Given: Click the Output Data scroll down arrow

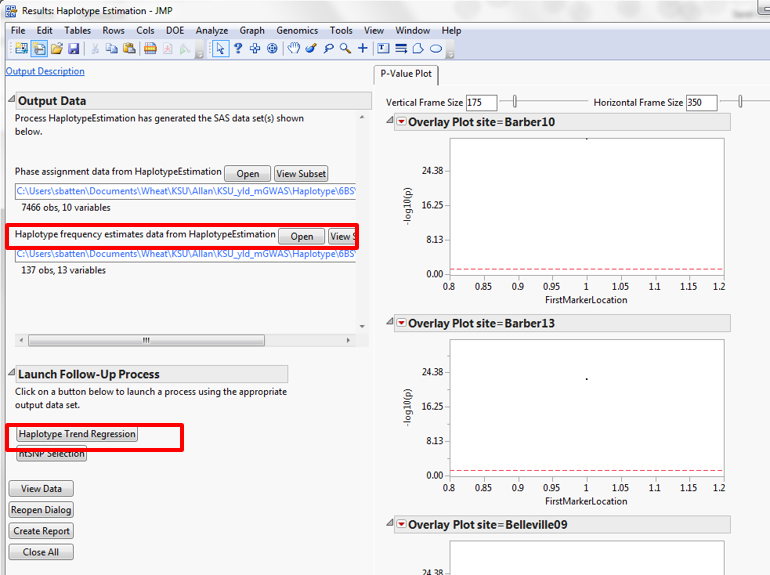Looking at the screenshot, I should pyautogui.click(x=362, y=326).
